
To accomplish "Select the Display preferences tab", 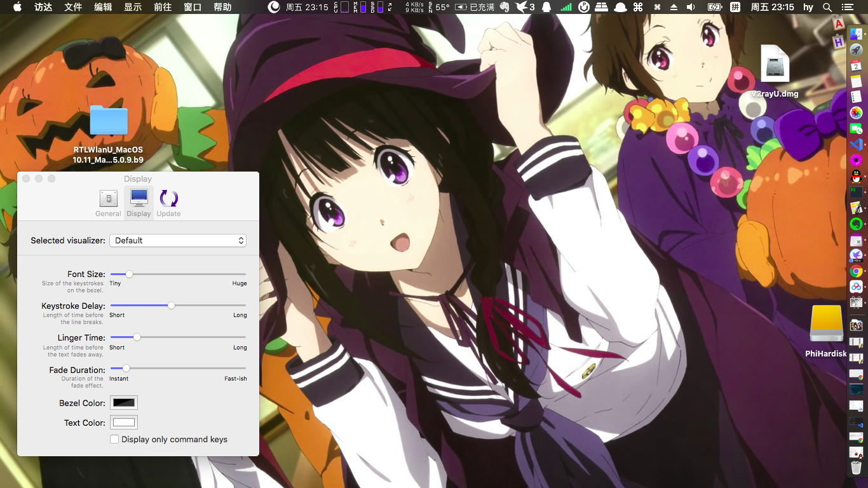I will point(139,203).
